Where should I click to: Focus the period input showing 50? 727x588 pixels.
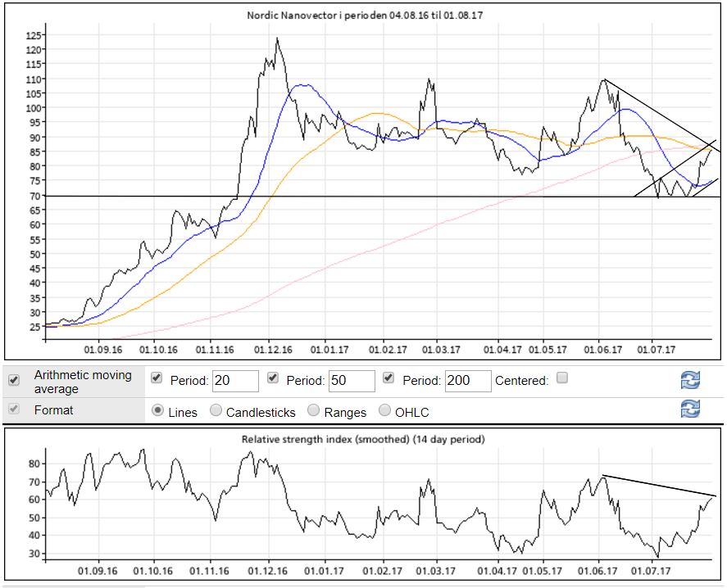351,381
